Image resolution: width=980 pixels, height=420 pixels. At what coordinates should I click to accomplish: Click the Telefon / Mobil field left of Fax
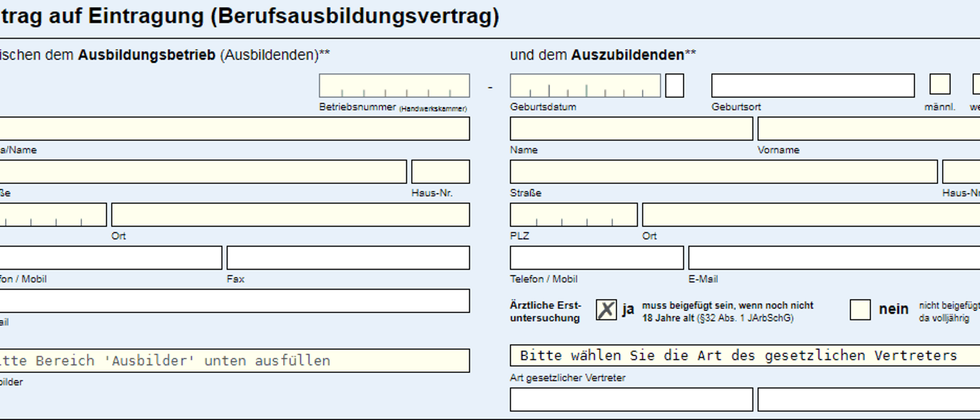tap(110, 258)
